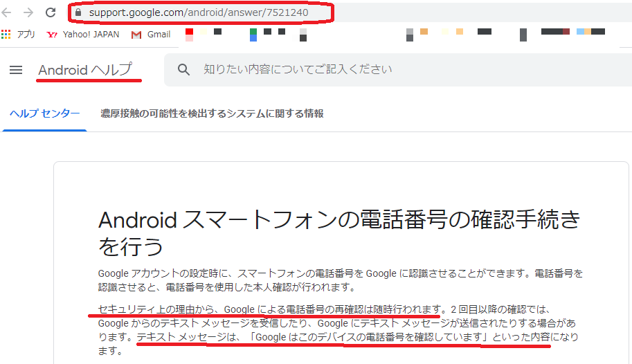Click the browser forward arrow
632x364 pixels.
click(28, 12)
